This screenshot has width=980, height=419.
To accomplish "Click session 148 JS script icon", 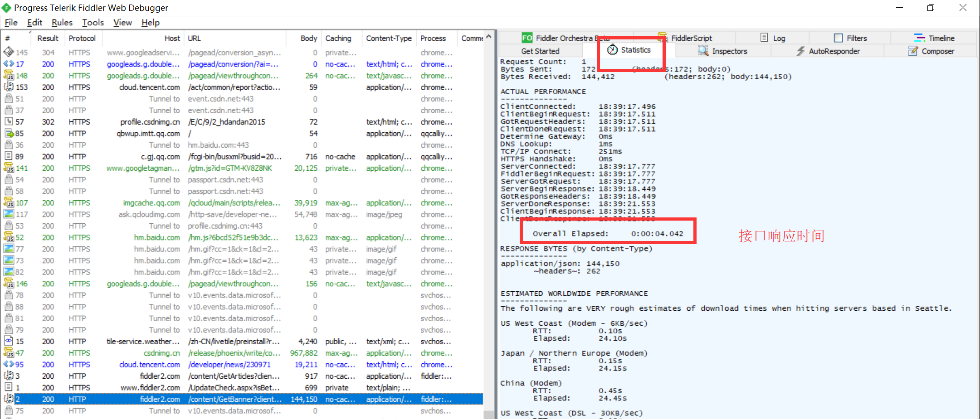I will [x=9, y=75].
